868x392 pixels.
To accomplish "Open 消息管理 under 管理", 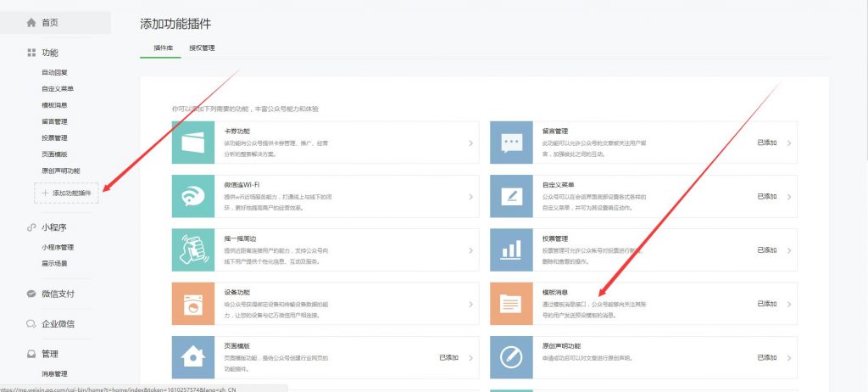I will coord(54,373).
